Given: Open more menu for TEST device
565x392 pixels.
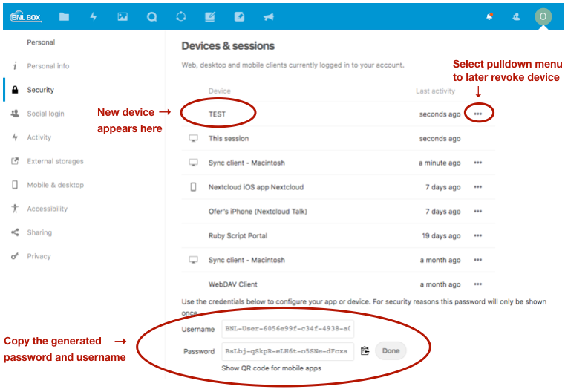Looking at the screenshot, I should click(x=478, y=114).
